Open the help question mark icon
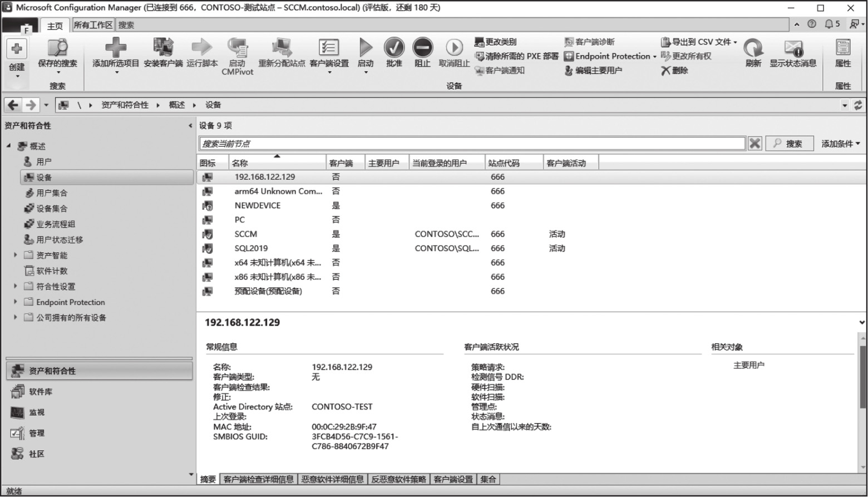Screen dimensions: 868x497 (812, 24)
